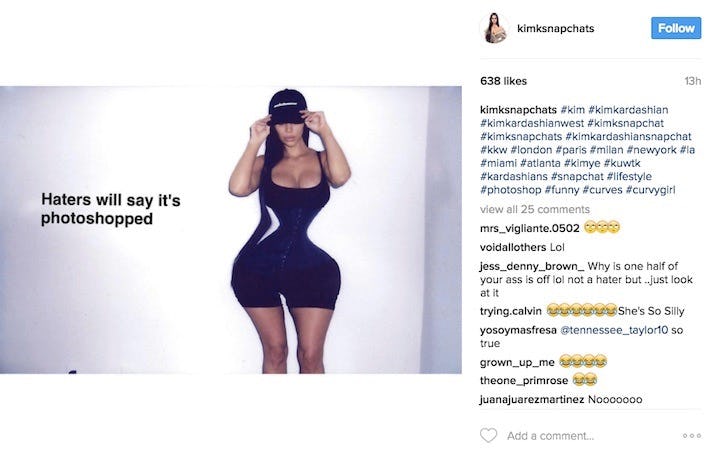Open the #photoshop hashtag link
717x452 pixels.
(x=510, y=190)
